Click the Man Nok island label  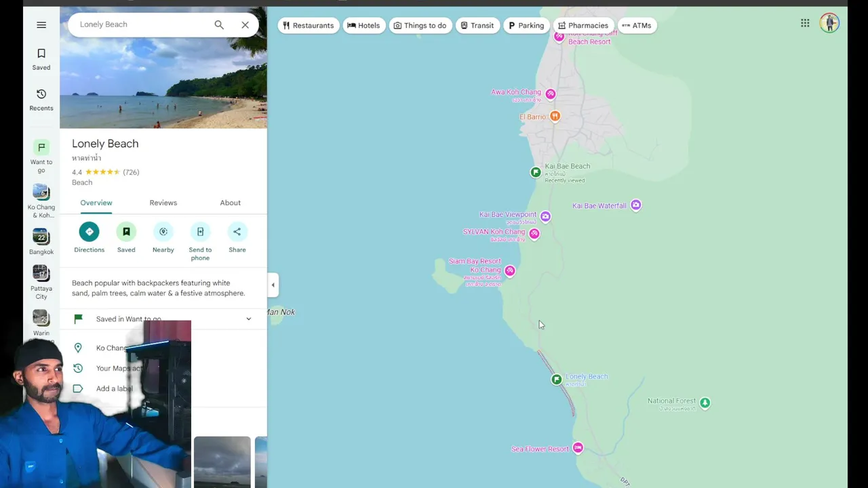tap(281, 312)
